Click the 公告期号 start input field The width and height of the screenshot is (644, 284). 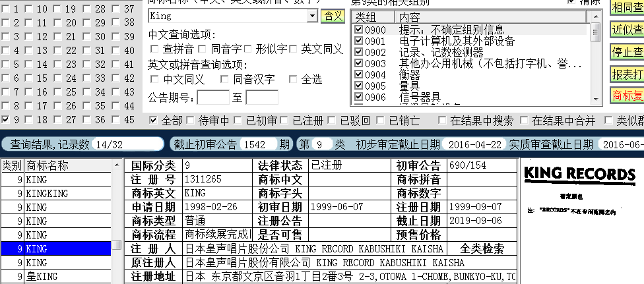[213, 98]
